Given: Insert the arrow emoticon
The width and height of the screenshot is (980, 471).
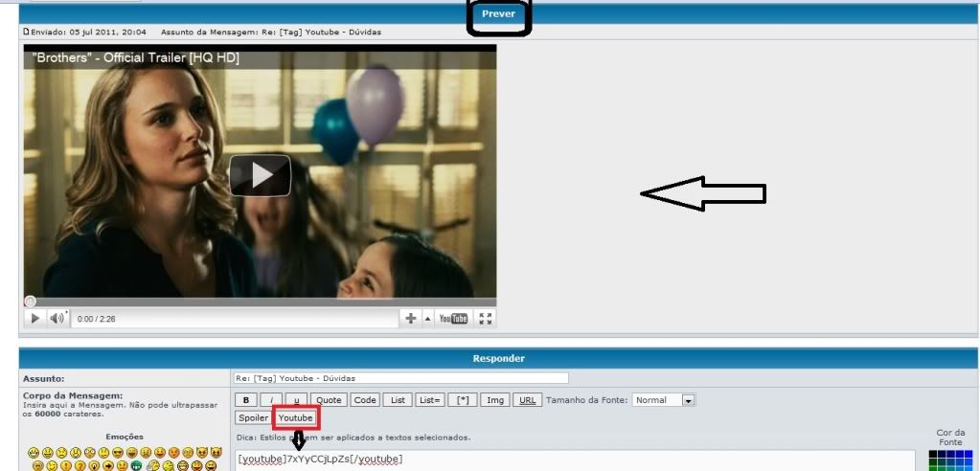Looking at the screenshot, I should pos(108,466).
